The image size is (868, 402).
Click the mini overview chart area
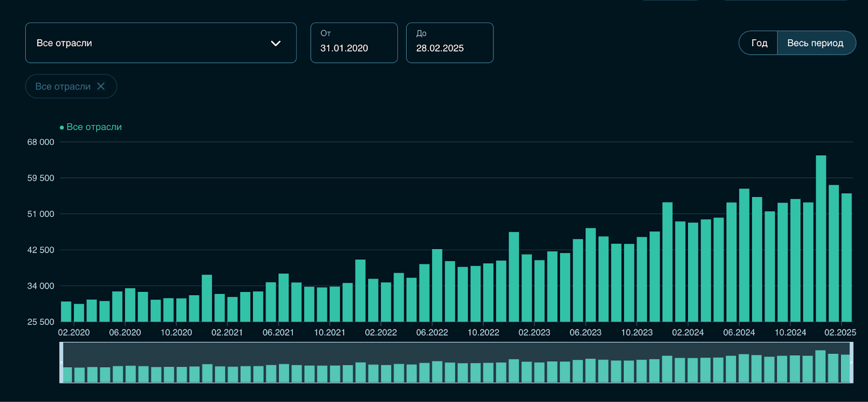[x=456, y=362]
